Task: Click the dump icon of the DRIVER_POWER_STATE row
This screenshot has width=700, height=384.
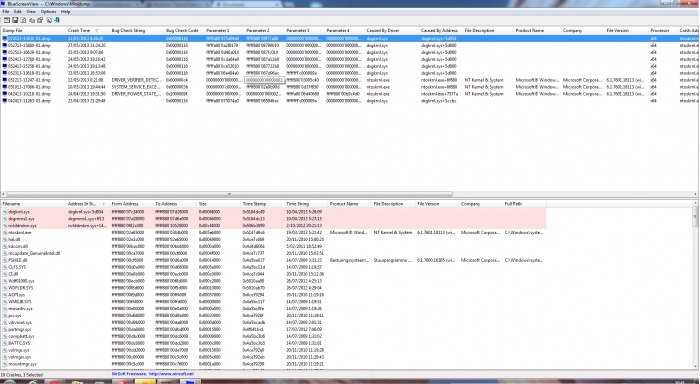Action: point(5,94)
